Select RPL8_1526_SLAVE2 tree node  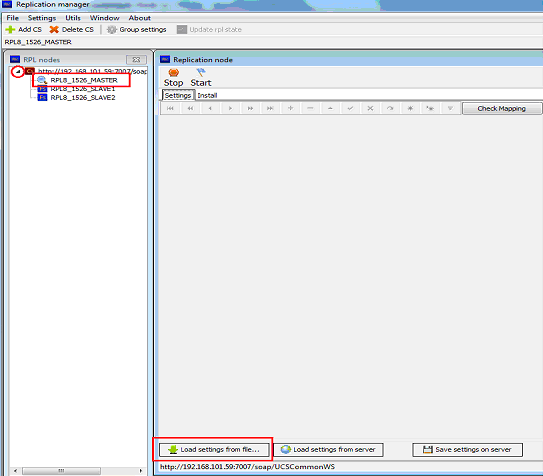[x=83, y=98]
